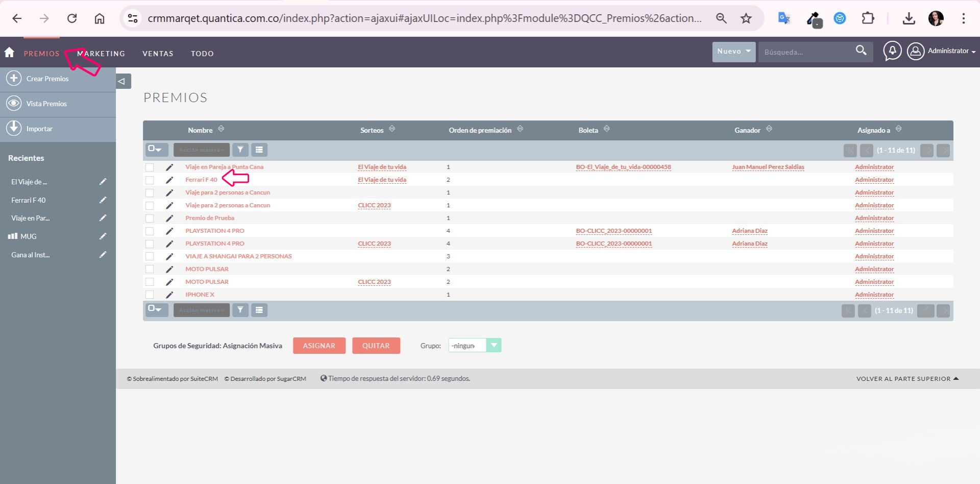Open the Administrator user menu
This screenshot has width=980, height=484.
click(942, 51)
